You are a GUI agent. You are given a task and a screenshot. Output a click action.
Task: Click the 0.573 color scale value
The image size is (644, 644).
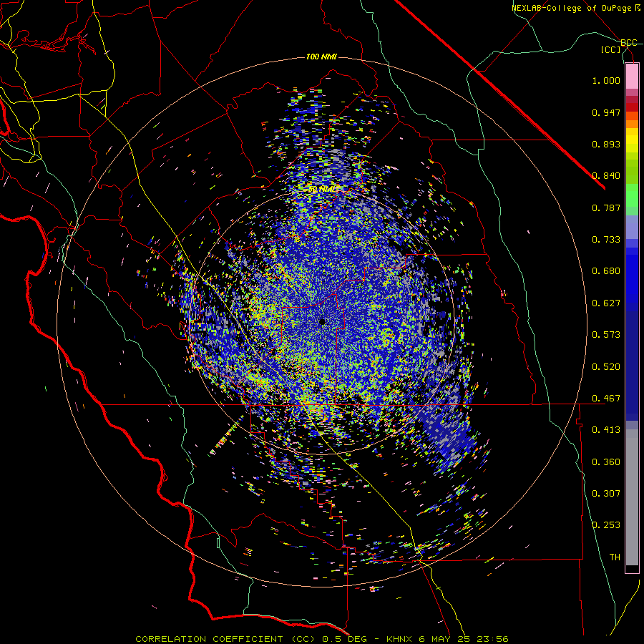[606, 335]
